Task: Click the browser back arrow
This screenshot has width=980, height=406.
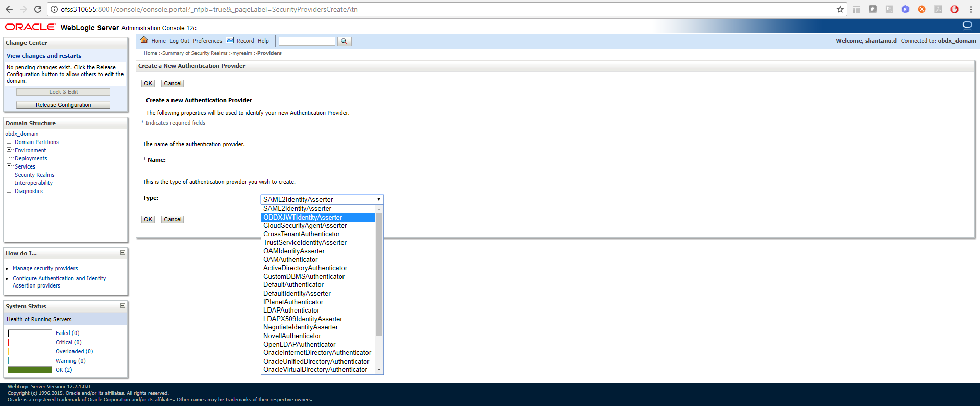Action: click(x=9, y=9)
